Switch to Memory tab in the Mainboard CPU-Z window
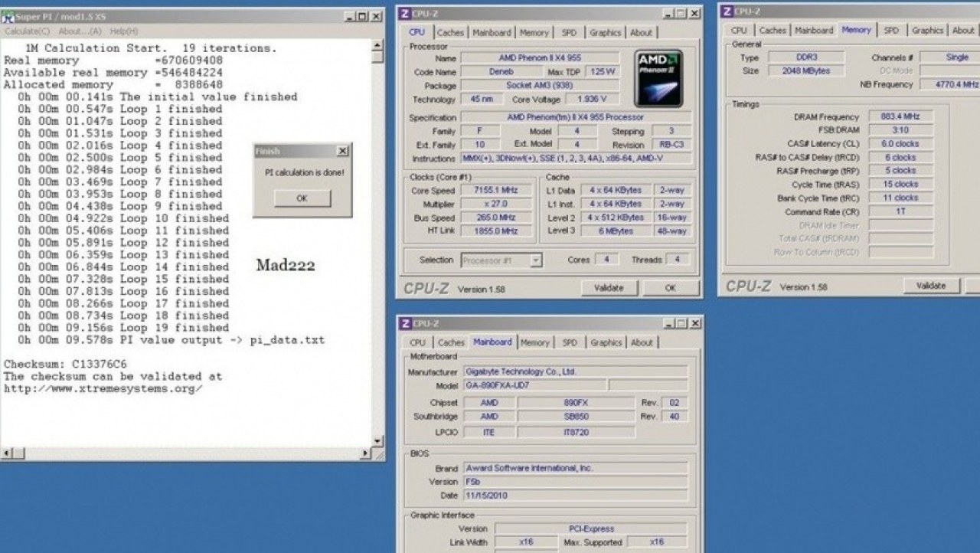 tap(535, 343)
